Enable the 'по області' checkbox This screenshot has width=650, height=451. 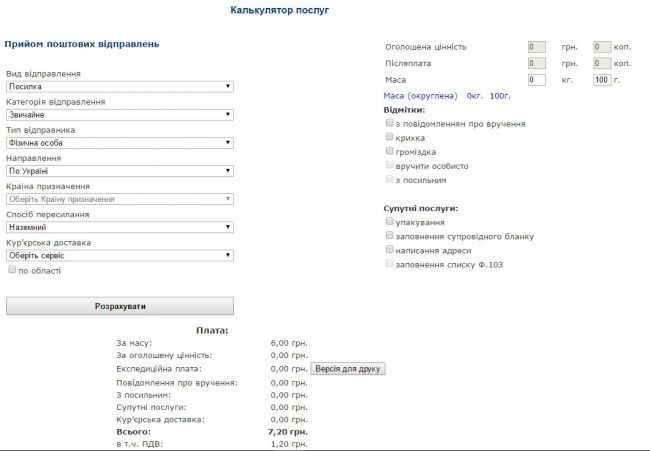pyautogui.click(x=12, y=269)
